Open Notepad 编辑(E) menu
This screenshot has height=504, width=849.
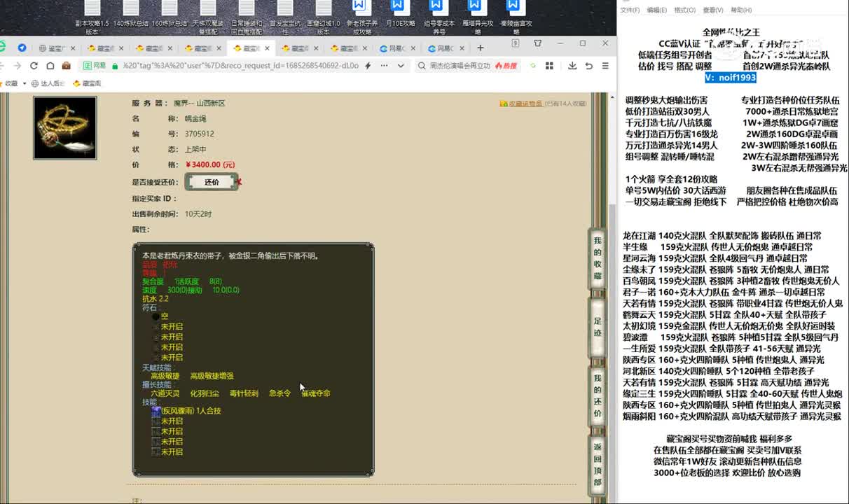point(656,10)
